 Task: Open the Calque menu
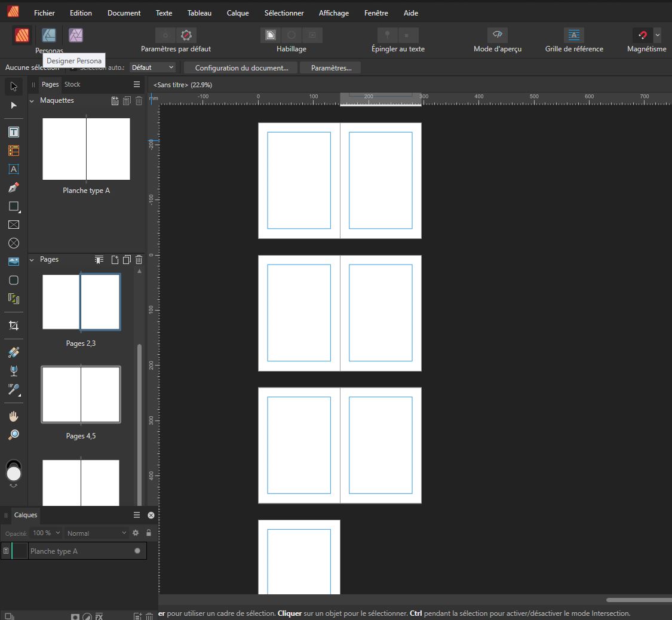(237, 13)
